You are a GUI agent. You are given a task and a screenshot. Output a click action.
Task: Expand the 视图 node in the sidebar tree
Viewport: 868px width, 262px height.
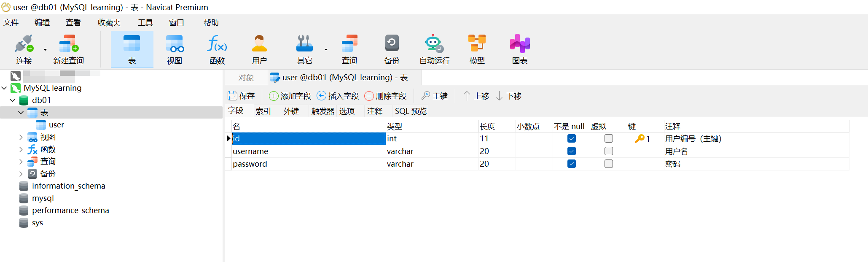21,137
